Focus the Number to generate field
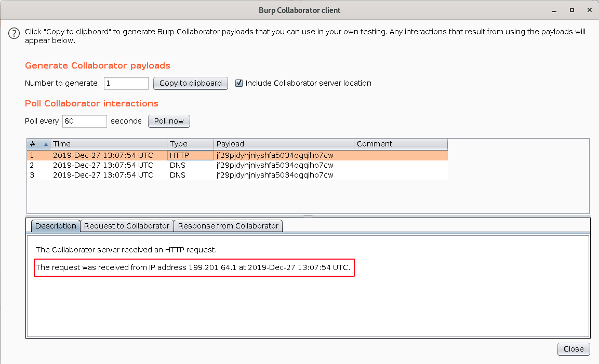The height and width of the screenshot is (364, 599). [126, 83]
